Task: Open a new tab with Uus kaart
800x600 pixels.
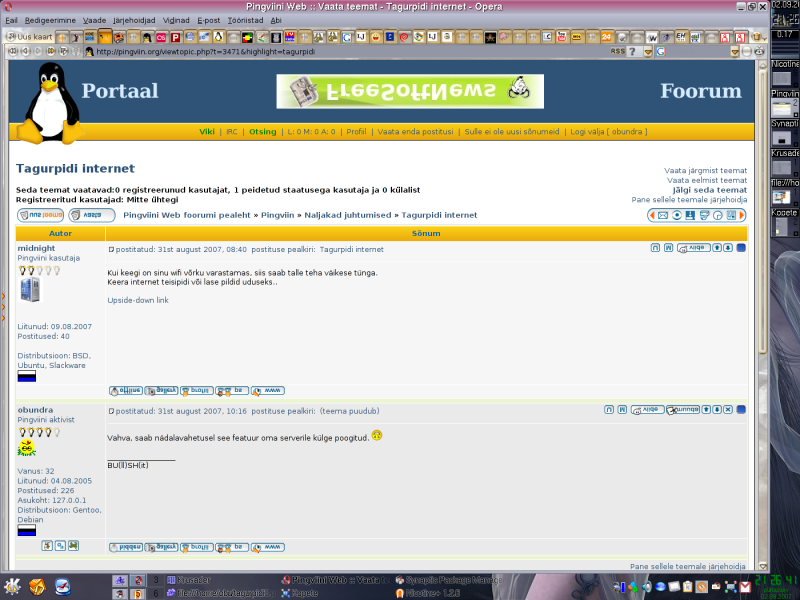Action: click(29, 37)
